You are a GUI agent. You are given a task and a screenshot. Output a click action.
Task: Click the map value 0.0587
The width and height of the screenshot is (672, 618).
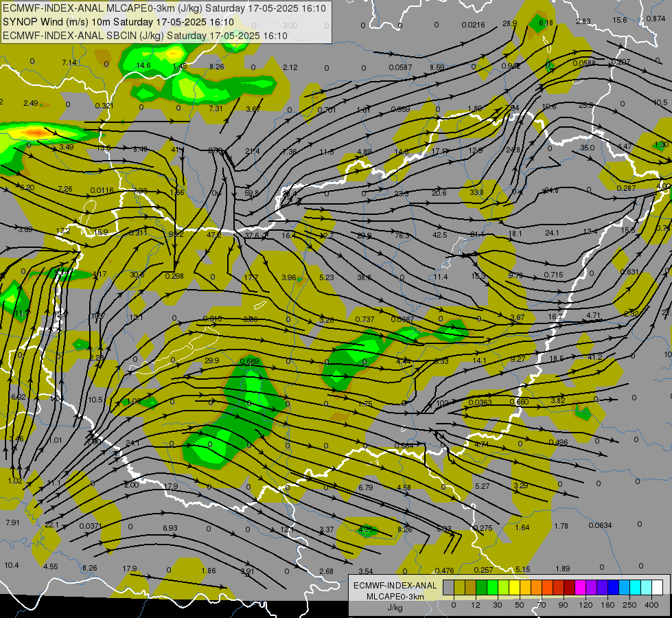[400, 67]
